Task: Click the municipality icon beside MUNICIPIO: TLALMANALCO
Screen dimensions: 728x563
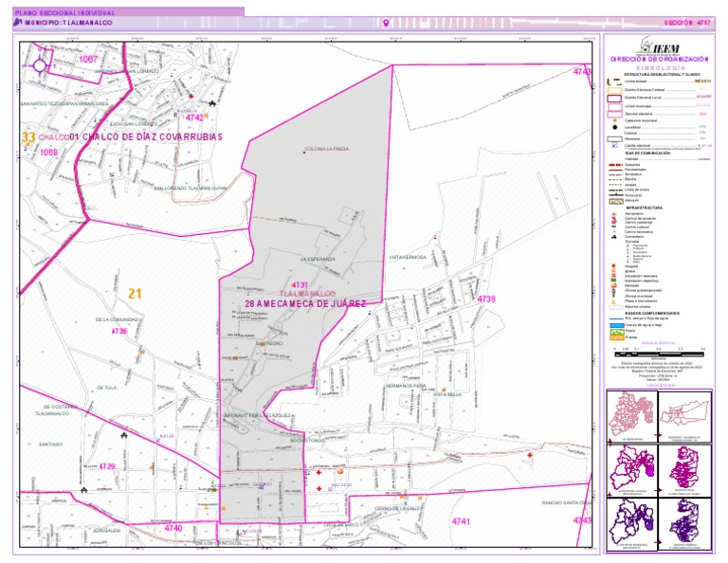Action: (x=18, y=23)
